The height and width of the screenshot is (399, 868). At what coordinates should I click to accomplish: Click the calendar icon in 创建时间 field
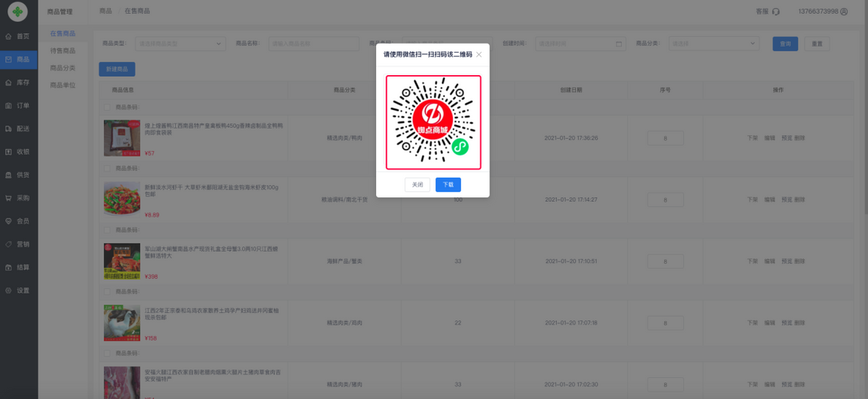click(x=619, y=43)
